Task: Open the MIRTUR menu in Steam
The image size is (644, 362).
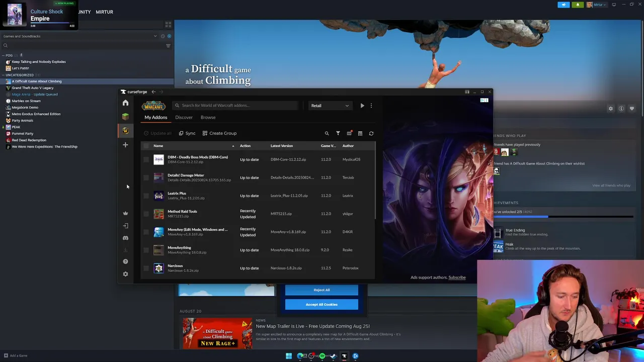Action: (x=104, y=12)
